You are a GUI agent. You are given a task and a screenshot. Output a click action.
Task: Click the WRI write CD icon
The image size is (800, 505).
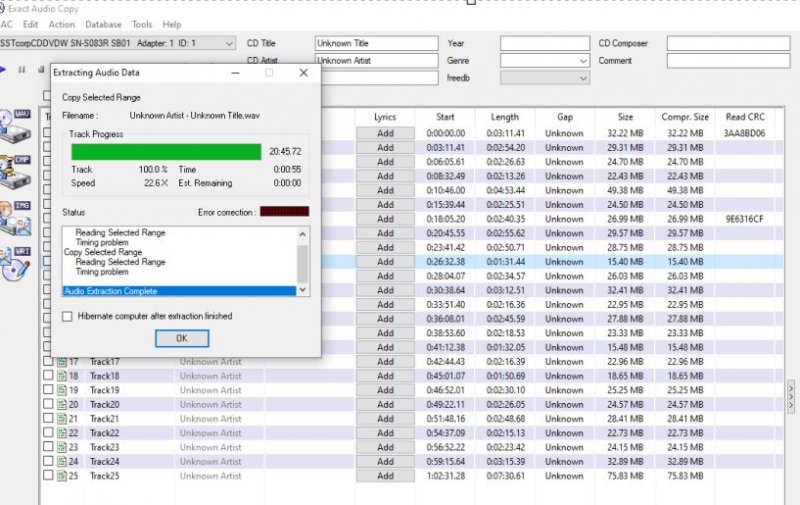(18, 260)
